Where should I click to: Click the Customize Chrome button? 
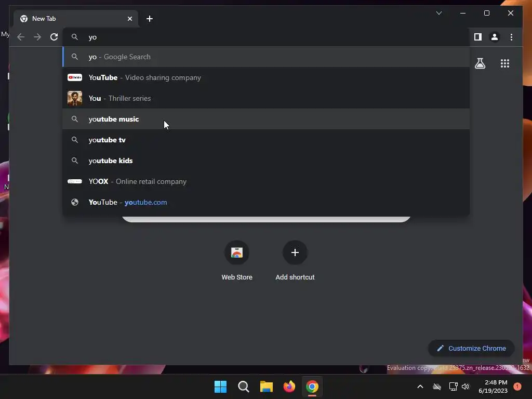[x=471, y=349]
